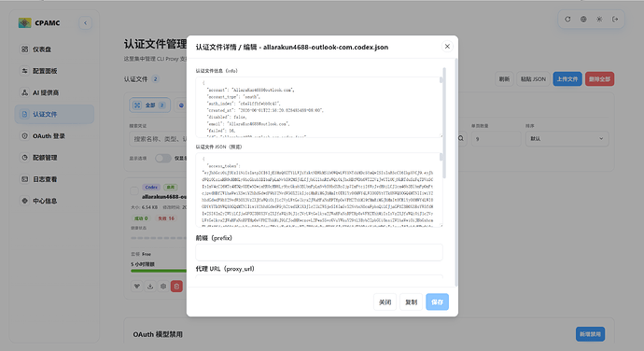Screen dimensions: 644x351
Task: Click the 刷新 button
Action: pyautogui.click(x=504, y=79)
